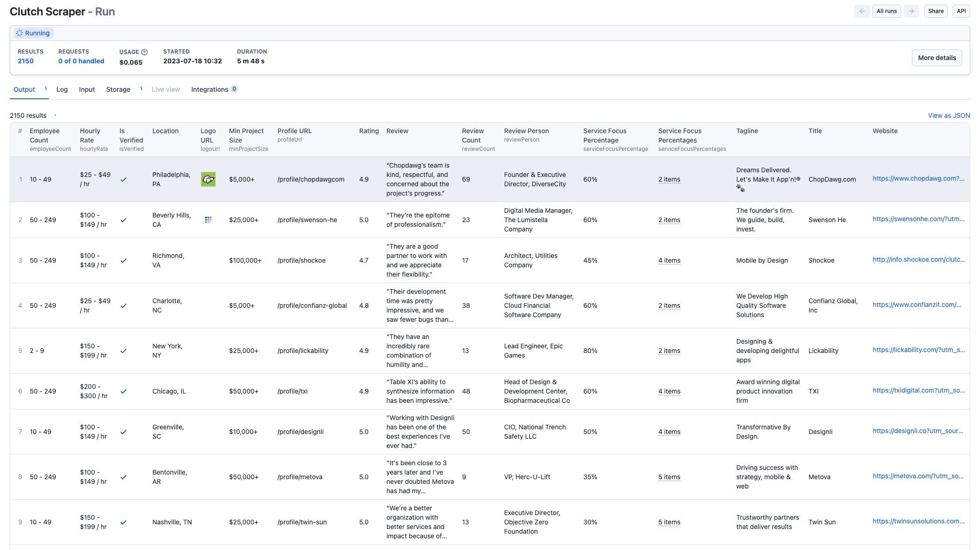Click the usage help question mark icon
Viewport: 980px width, 550px height.
pyautogui.click(x=144, y=52)
